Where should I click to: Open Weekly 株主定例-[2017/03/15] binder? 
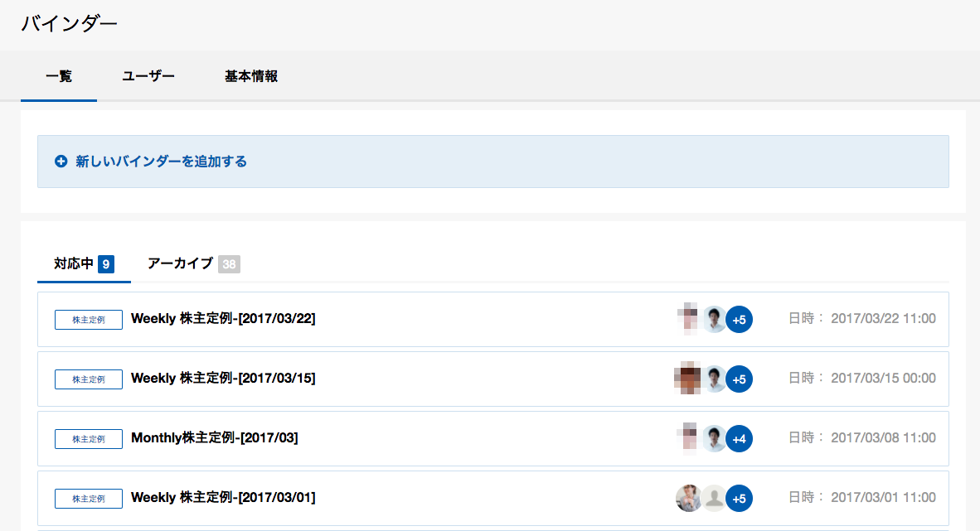[x=223, y=379]
